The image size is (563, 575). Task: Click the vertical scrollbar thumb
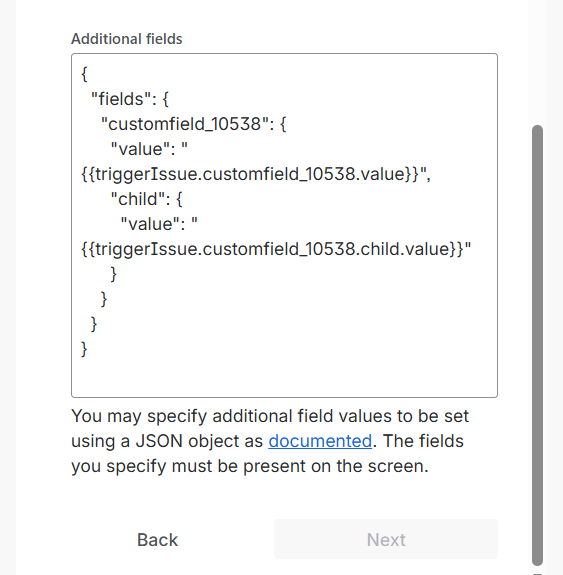point(537,345)
